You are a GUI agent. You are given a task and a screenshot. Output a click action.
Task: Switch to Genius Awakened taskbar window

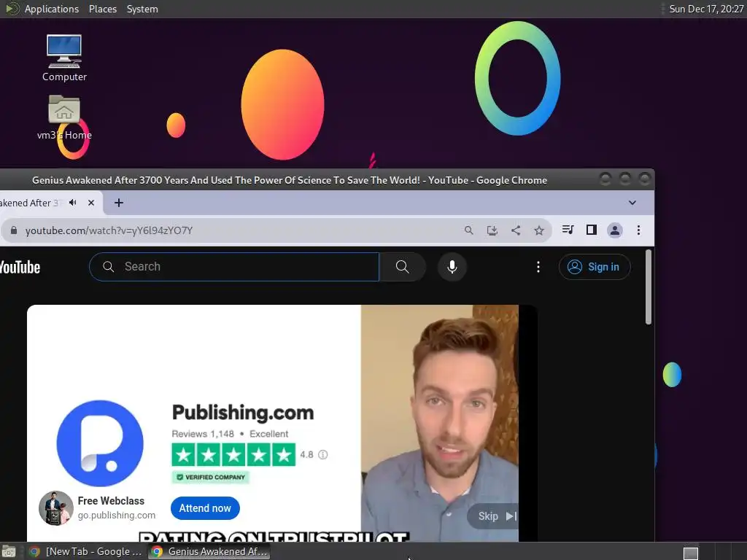[x=209, y=551]
